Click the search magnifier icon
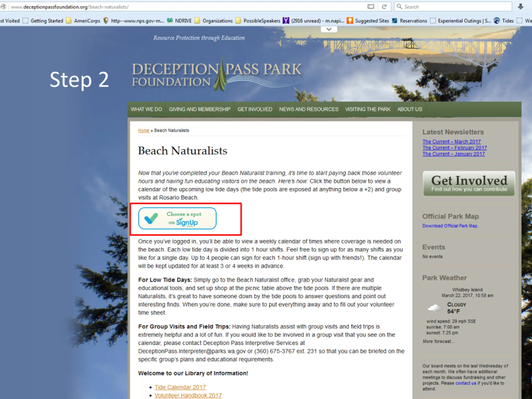The image size is (532, 399). pyautogui.click(x=399, y=6)
